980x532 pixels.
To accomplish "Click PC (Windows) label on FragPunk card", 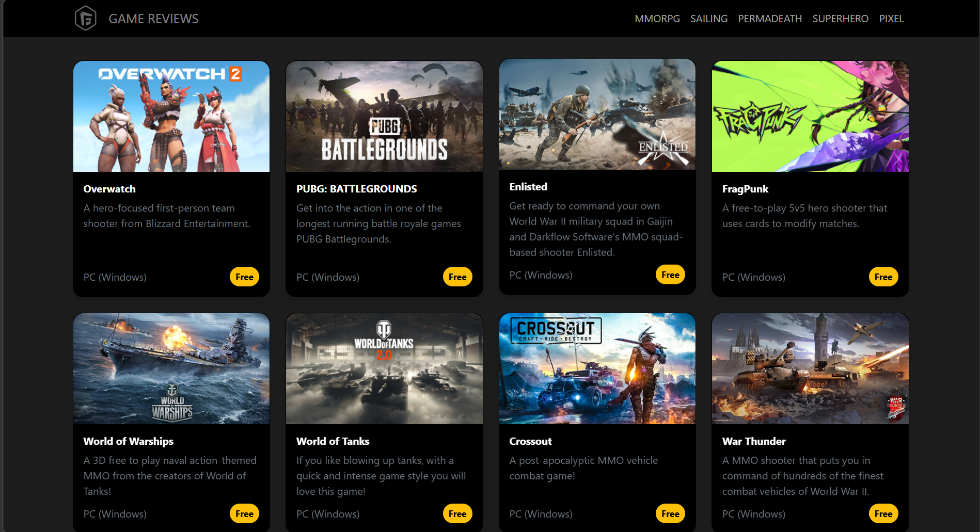I will (x=754, y=277).
